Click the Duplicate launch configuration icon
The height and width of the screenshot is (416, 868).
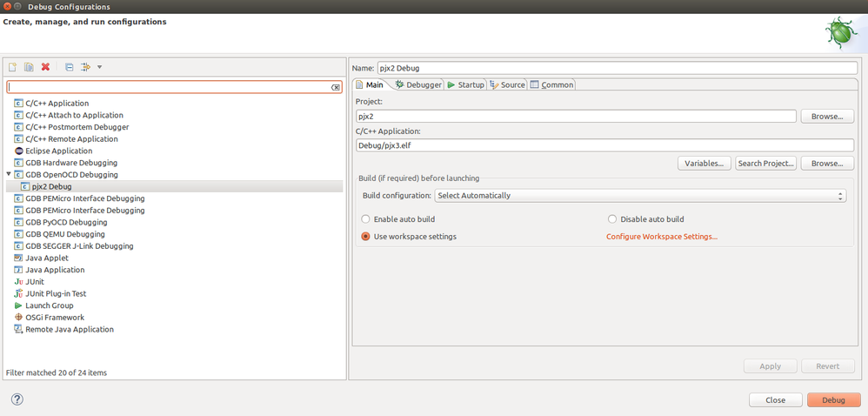(29, 67)
